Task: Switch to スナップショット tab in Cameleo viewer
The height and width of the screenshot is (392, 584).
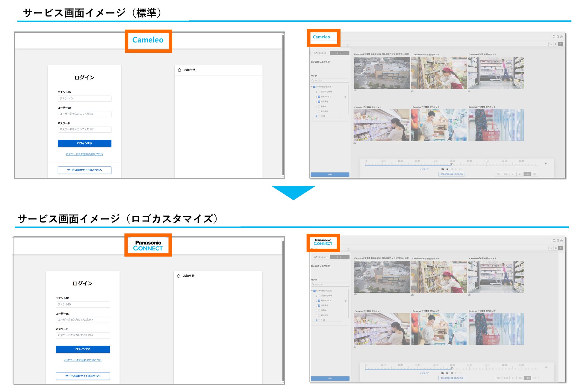Action: [320, 53]
